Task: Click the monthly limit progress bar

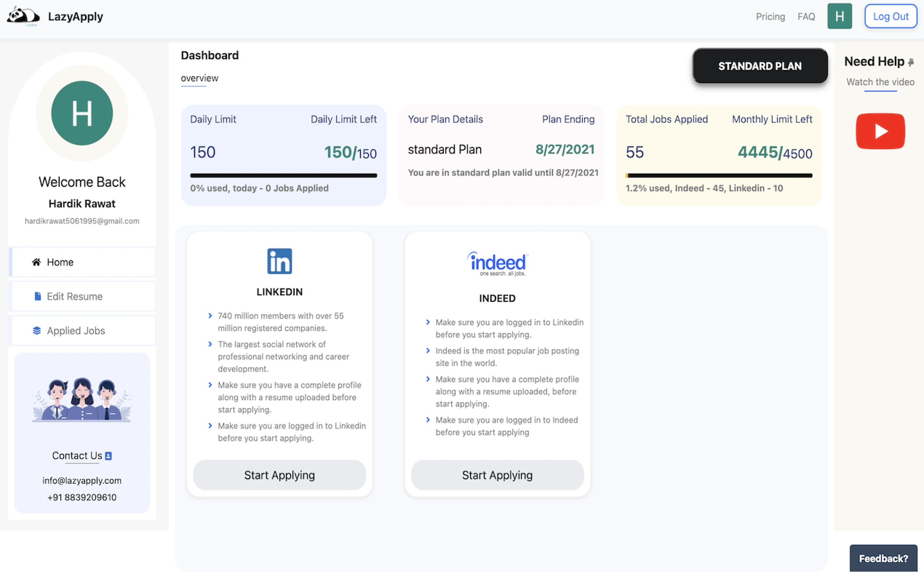Action: [x=719, y=176]
